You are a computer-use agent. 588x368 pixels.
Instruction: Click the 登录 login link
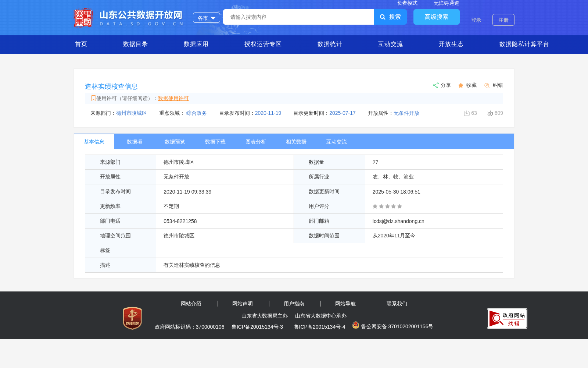476,20
